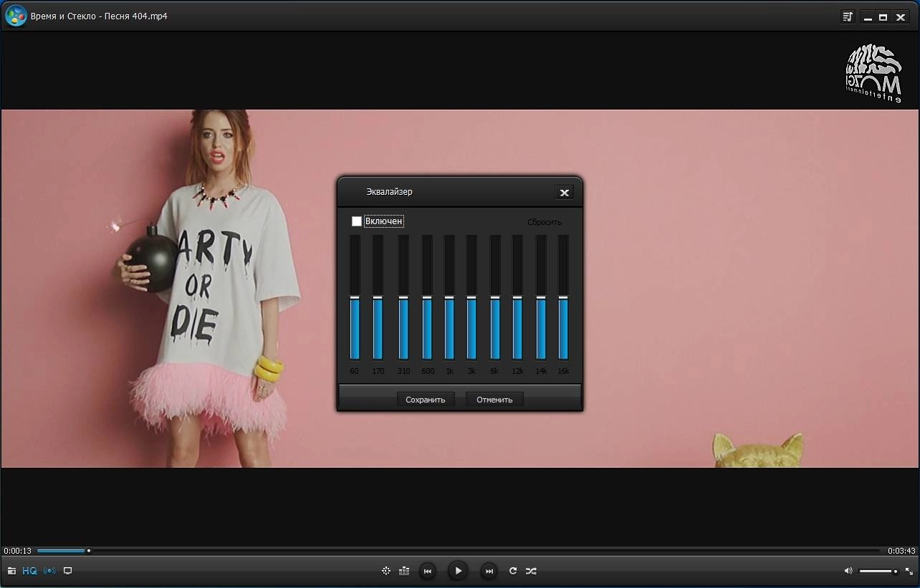Skip to next track
Screen dimensions: 920x588
(489, 571)
